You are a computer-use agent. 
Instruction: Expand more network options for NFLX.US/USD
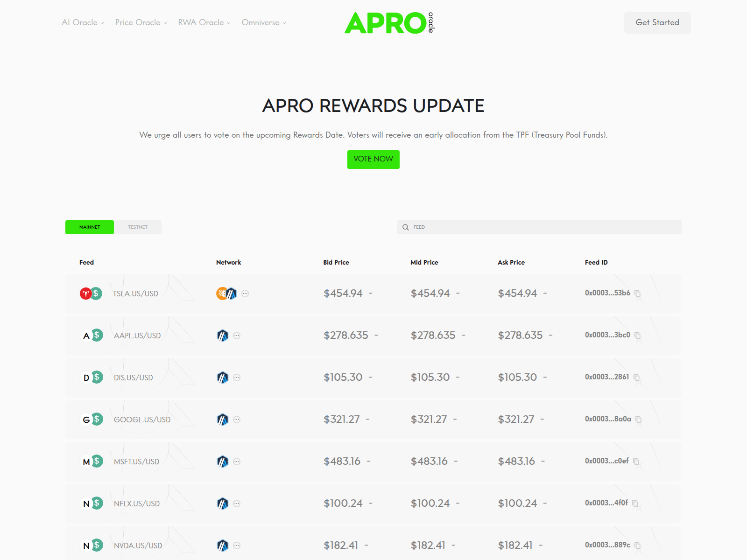pyautogui.click(x=237, y=504)
